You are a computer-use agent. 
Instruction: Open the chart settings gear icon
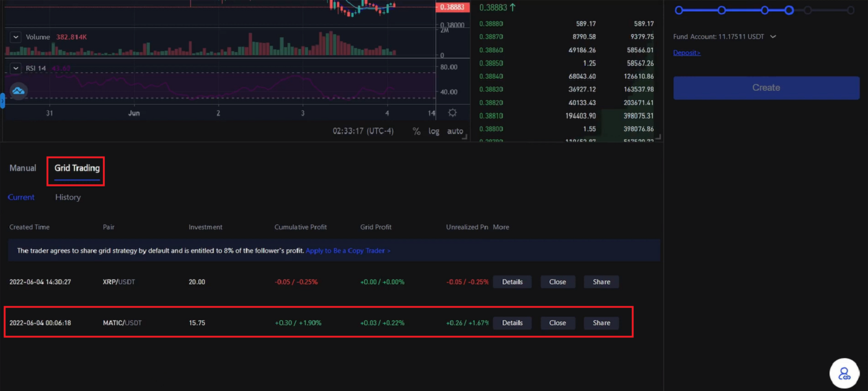tap(452, 112)
